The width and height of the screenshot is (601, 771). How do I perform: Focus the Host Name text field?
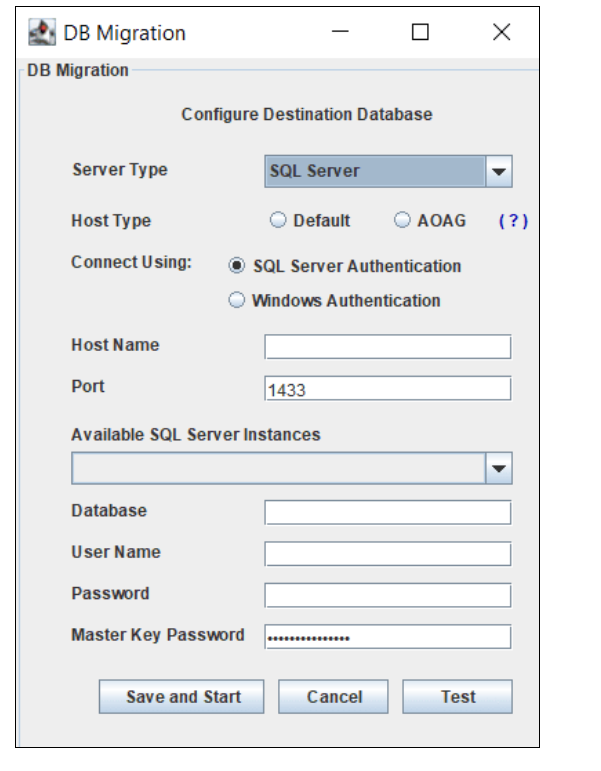pyautogui.click(x=387, y=347)
